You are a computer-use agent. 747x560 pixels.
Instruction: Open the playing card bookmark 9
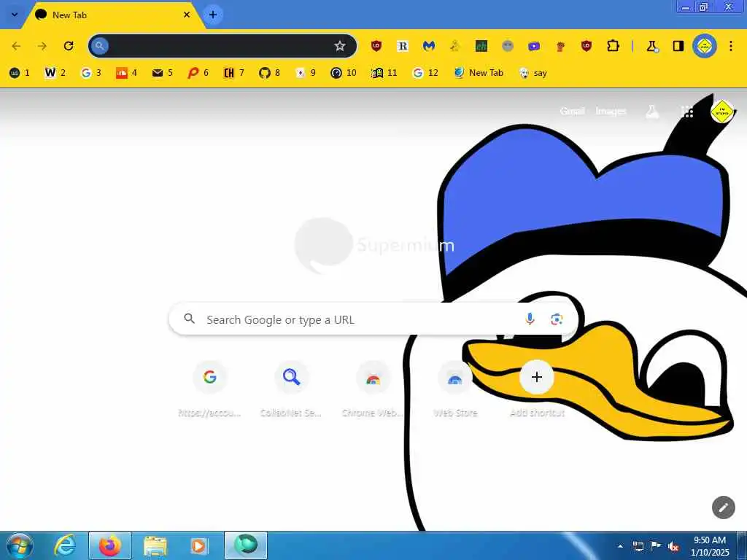[306, 73]
